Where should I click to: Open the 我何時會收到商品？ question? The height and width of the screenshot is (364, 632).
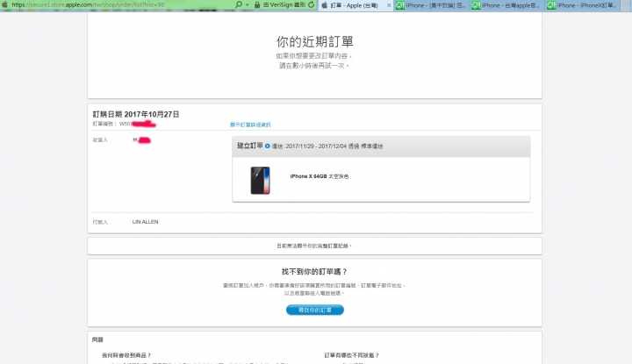pyautogui.click(x=126, y=355)
